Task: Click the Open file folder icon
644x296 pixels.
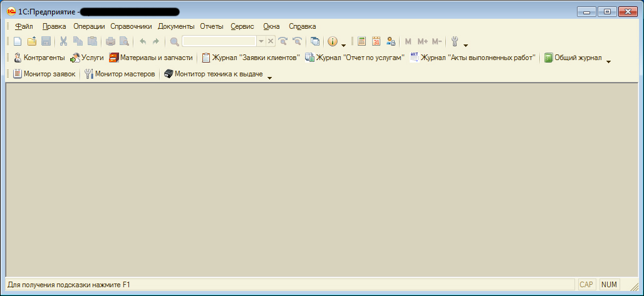Action: click(x=32, y=41)
